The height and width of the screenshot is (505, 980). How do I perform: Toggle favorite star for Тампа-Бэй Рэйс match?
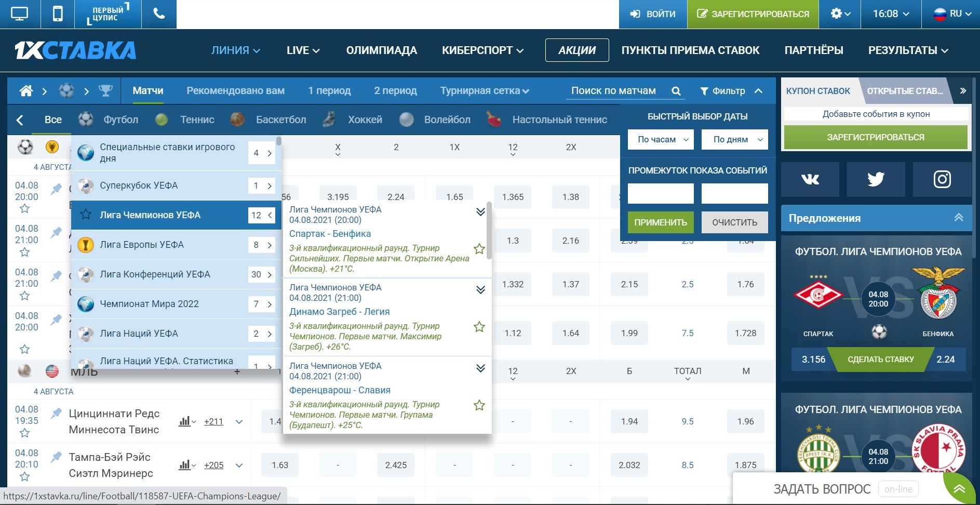coord(24,476)
